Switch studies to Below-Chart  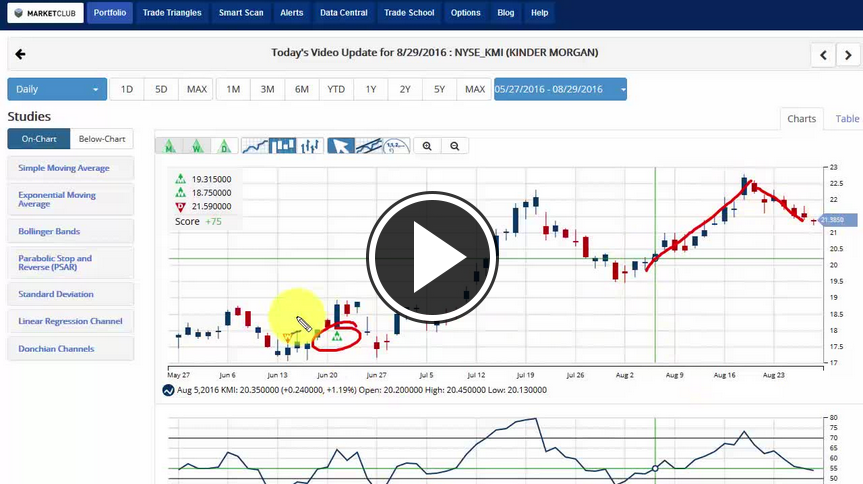tap(102, 139)
